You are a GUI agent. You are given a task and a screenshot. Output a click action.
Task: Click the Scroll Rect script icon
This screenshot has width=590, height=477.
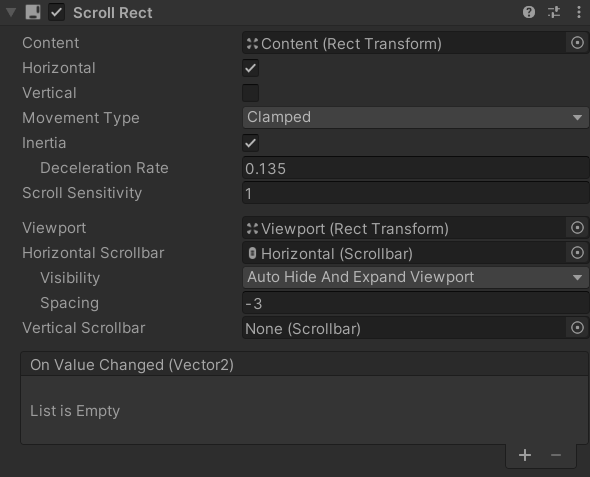click(33, 12)
